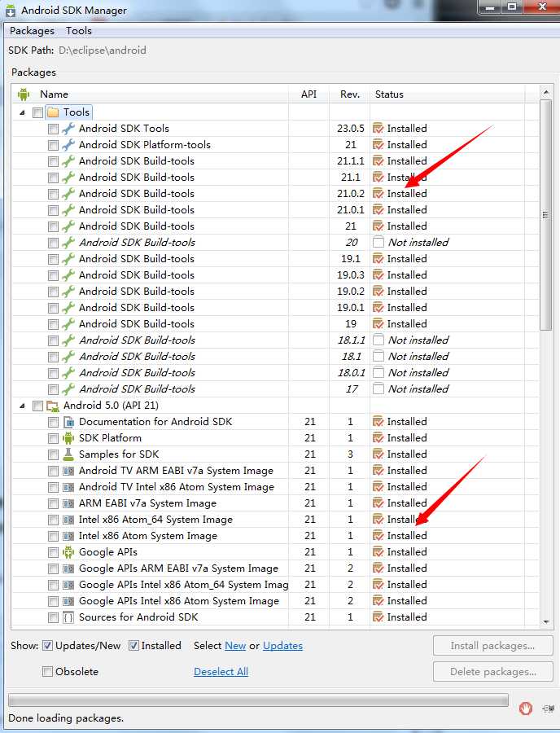Click the Deselect All link

[x=221, y=672]
